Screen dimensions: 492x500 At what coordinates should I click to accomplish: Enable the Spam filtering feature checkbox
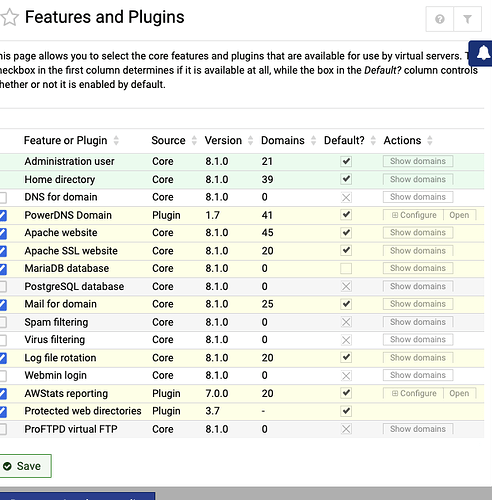pos(2,322)
